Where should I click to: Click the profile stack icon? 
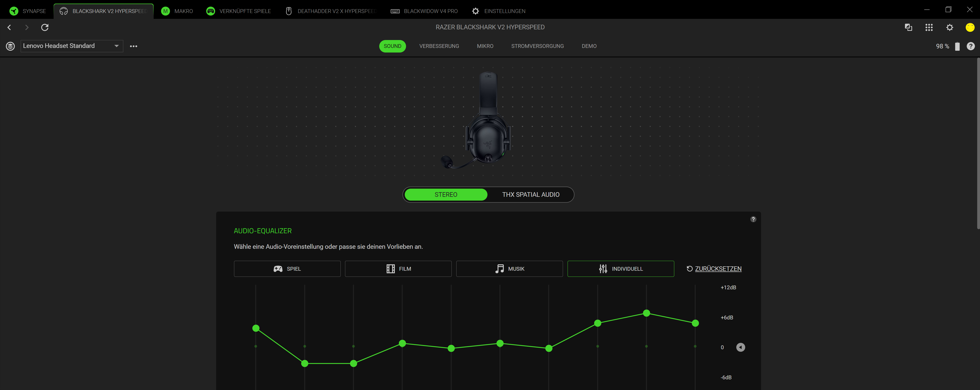(x=10, y=46)
